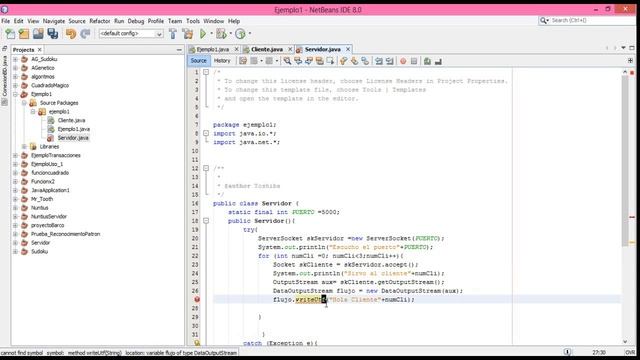Click the error badge on line 27
Image resolution: width=640 pixels, height=360 pixels.
tap(197, 300)
